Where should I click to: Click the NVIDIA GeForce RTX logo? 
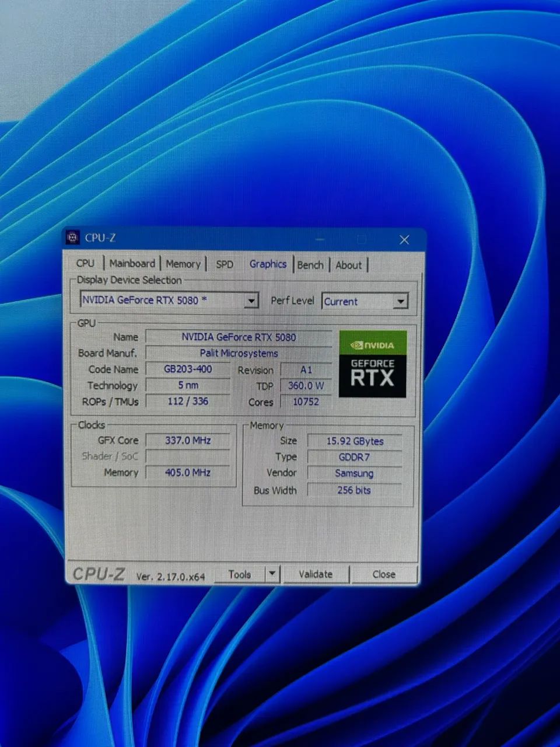tap(372, 365)
